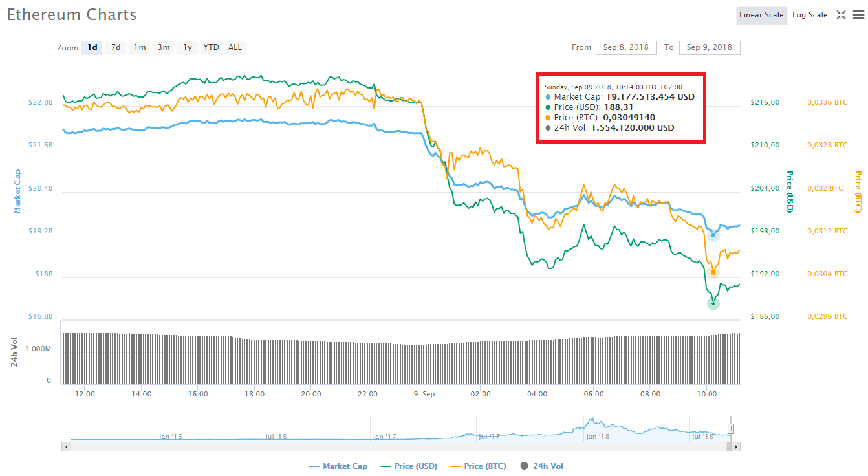Screen dimensions: 868x476
Task: Click the Price (BTC) orange point marker
Action: (713, 272)
